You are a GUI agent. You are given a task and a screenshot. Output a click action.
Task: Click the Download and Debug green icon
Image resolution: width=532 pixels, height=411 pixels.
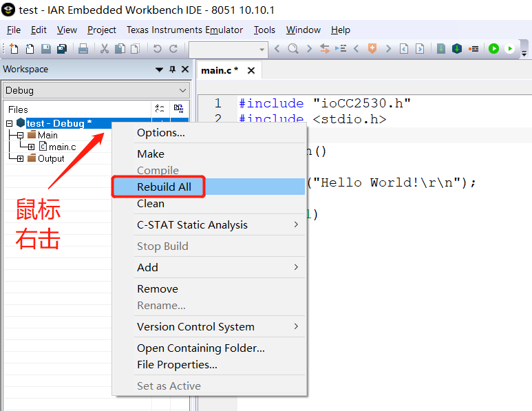(x=493, y=49)
